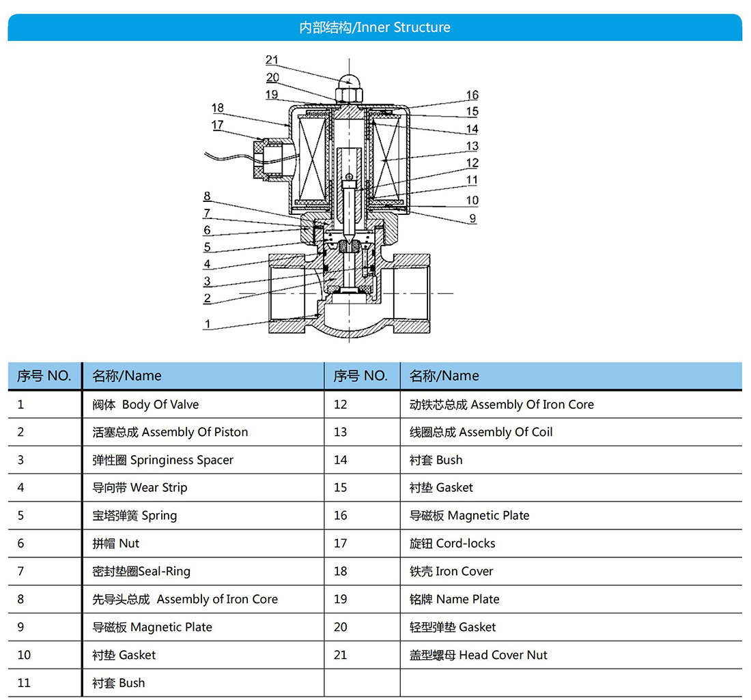Select the 宝塔弹簧 Spring cell
Screen dimensions: 751x700
203,515
